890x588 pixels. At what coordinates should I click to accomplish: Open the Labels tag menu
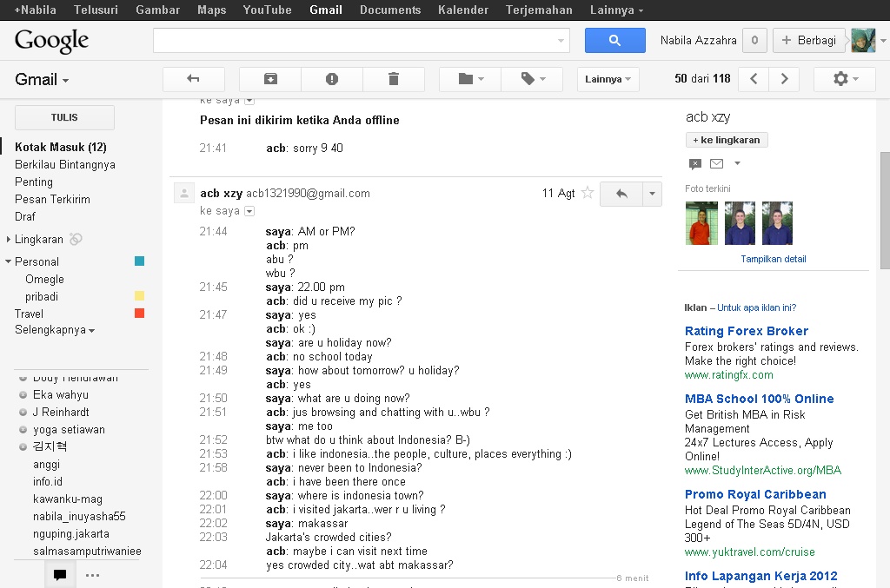tap(533, 79)
